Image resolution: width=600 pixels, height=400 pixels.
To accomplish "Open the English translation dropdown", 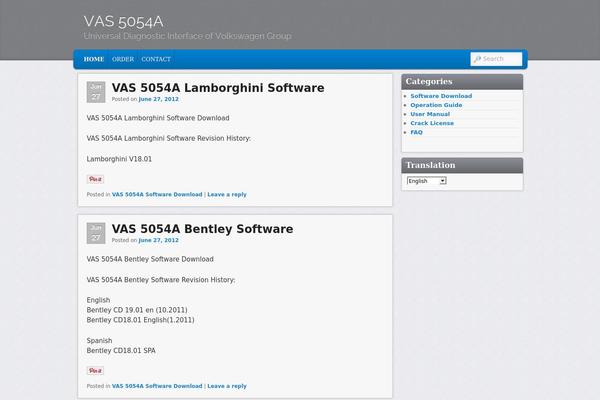I will point(427,181).
